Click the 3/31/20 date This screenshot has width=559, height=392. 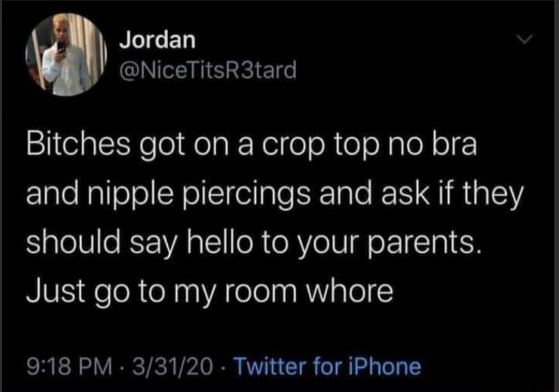(x=172, y=367)
